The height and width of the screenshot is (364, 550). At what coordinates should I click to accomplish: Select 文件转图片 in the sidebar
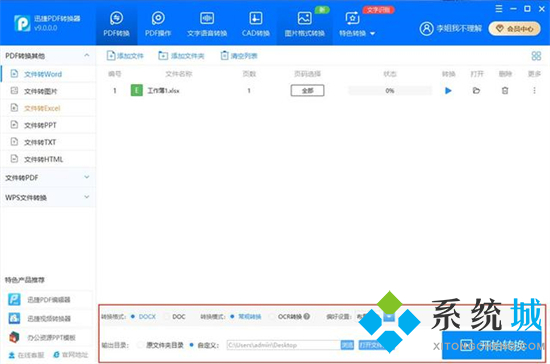point(48,91)
